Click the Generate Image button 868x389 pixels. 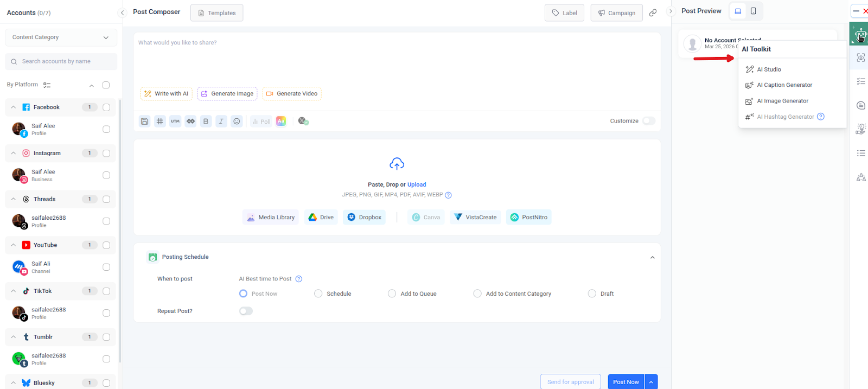(227, 94)
